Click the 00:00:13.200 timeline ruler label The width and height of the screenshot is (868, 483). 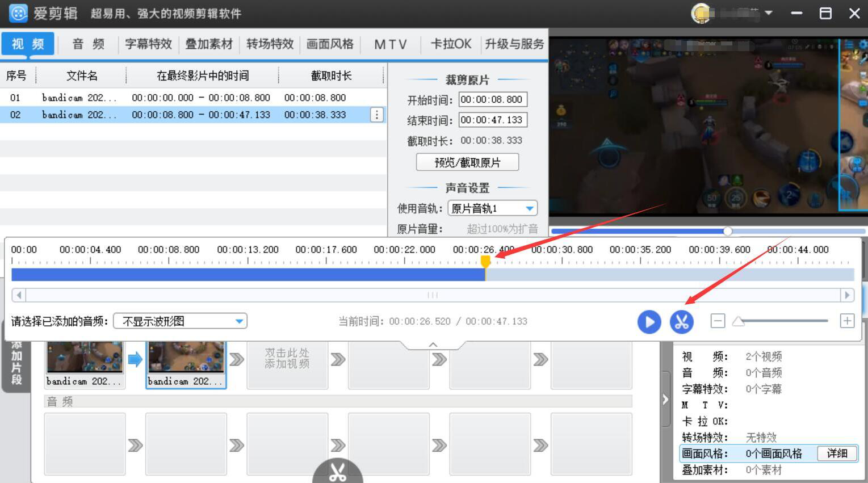tap(248, 250)
